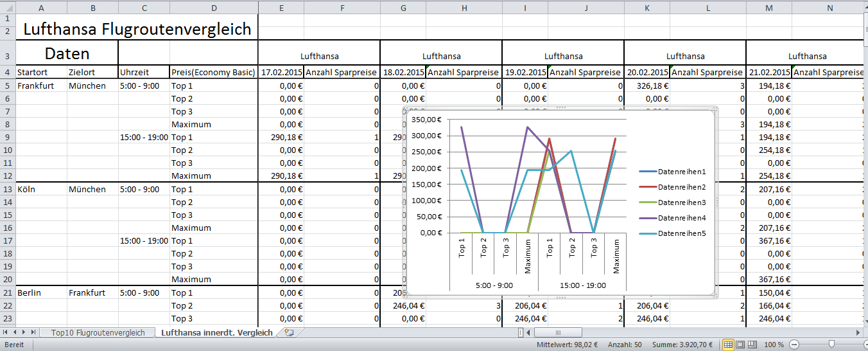Click the 15:00 - 19:00 chart axis label
Viewport: 868px width, 351px height.
coord(582,284)
